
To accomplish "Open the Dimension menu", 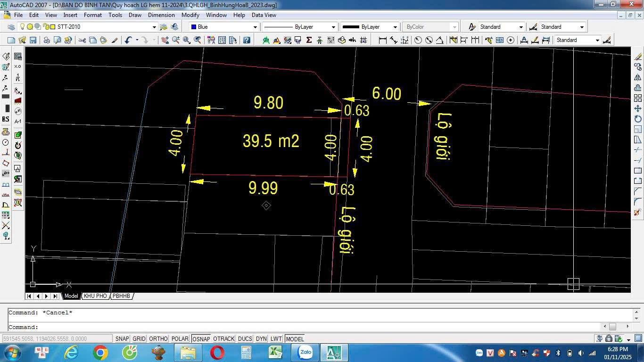I will 161,15.
